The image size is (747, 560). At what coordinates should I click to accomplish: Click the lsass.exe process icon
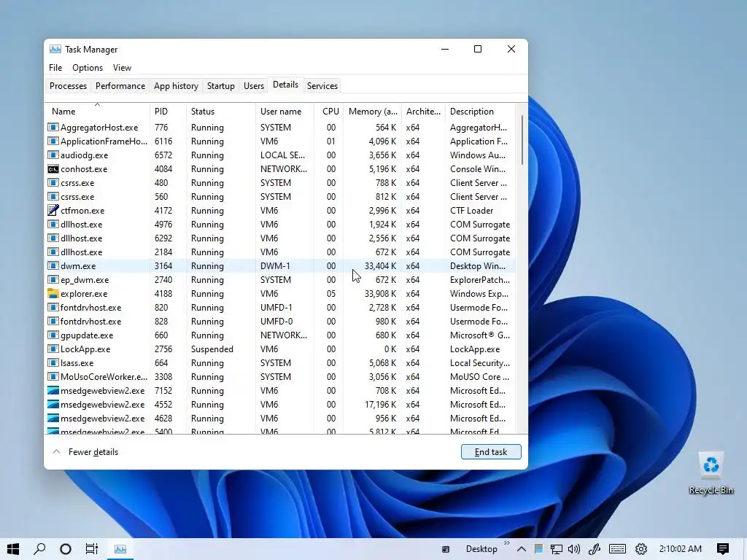tap(53, 363)
